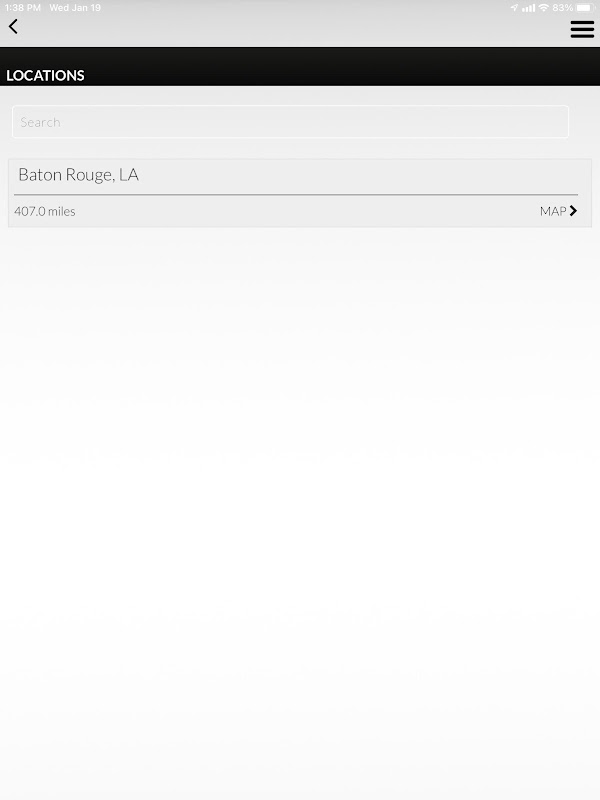
Task: Tap the 1:38 PM clock
Action: tap(22, 8)
